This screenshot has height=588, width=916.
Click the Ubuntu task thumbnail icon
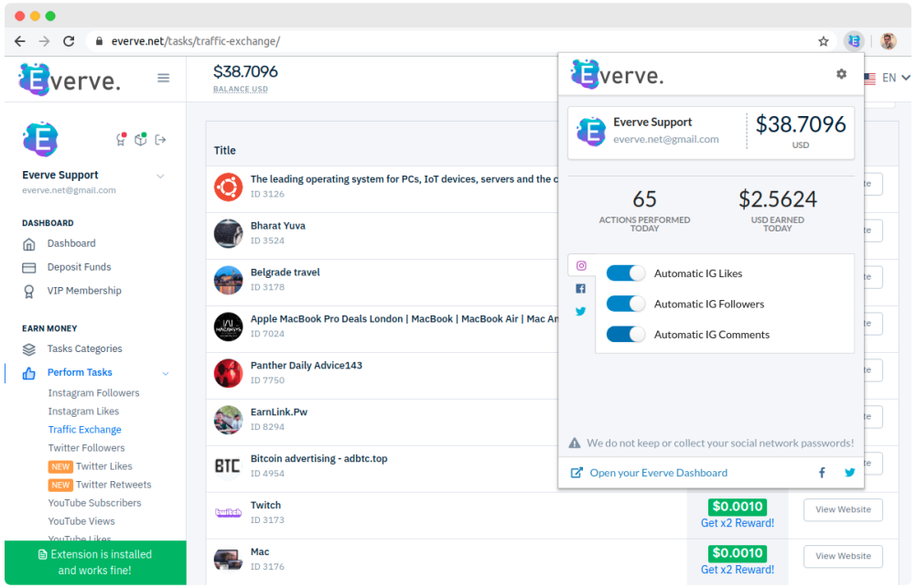tap(229, 187)
